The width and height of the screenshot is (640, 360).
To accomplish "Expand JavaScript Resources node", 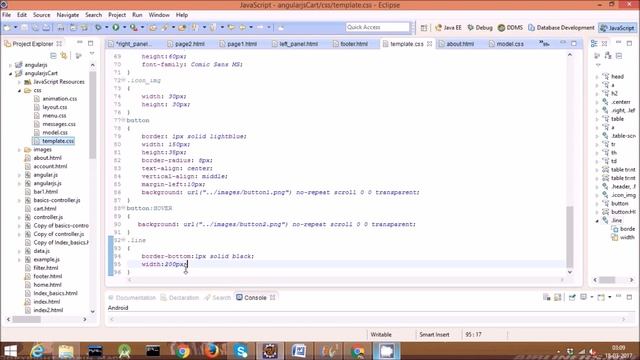I will 19,82.
